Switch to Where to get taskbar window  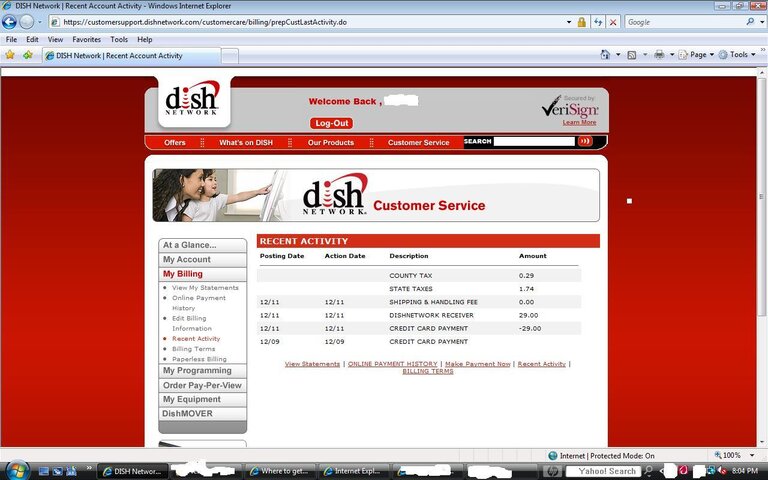(x=281, y=471)
